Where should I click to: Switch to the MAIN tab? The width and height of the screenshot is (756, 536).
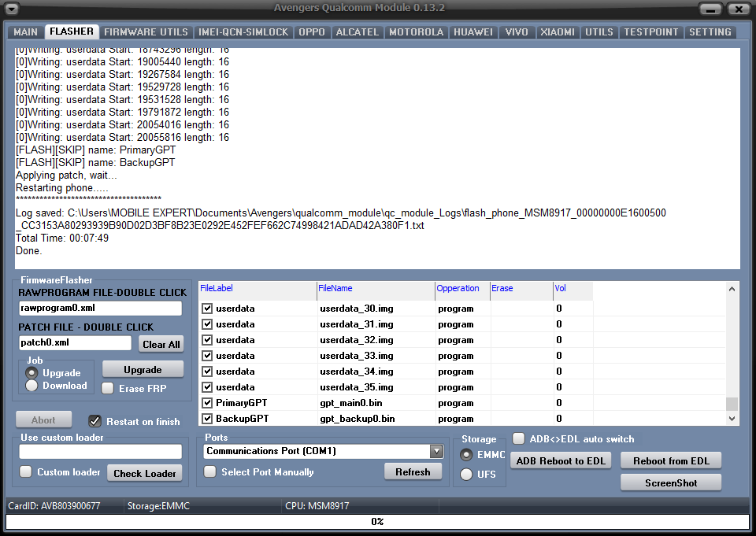(25, 31)
